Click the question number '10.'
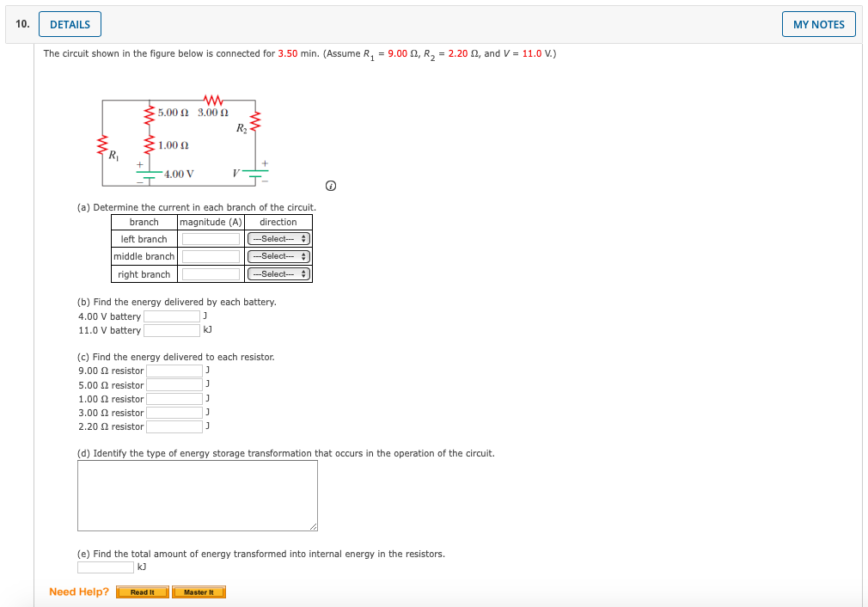This screenshot has height=607, width=868. click(x=22, y=24)
